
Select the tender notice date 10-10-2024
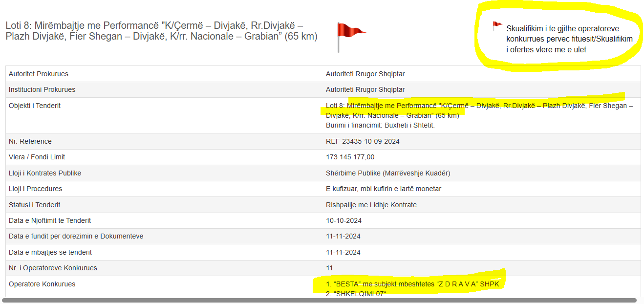343,220
